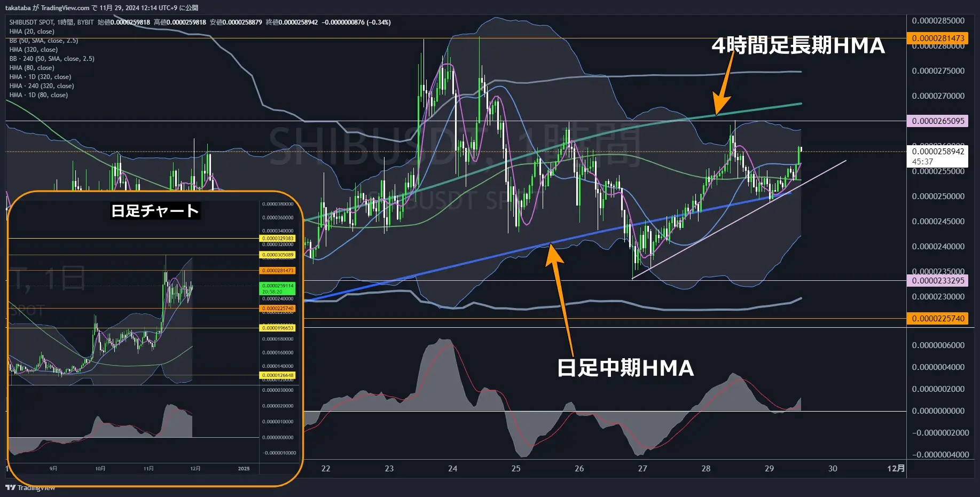The height and width of the screenshot is (497, 980).
Task: Click date 30 on the time axis
Action: 833,469
